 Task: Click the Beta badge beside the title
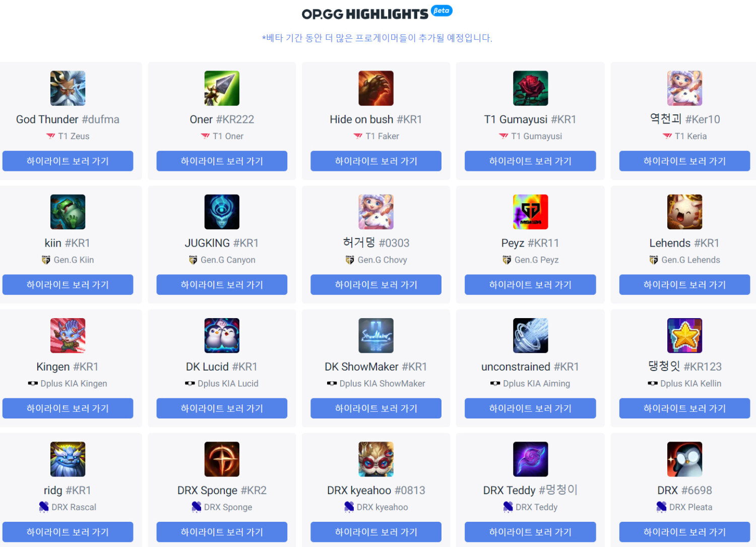[x=442, y=11]
